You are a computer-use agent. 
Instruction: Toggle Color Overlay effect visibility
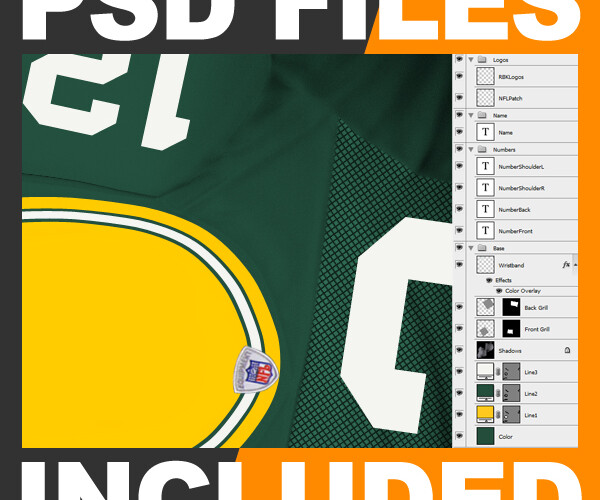499,291
